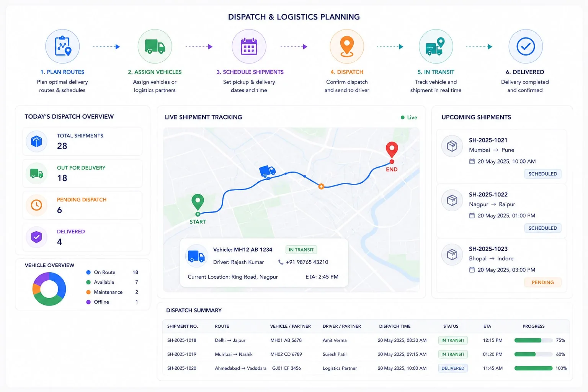This screenshot has width=588, height=392.
Task: Click the package icon for SH-2025-1021
Action: 452,146
